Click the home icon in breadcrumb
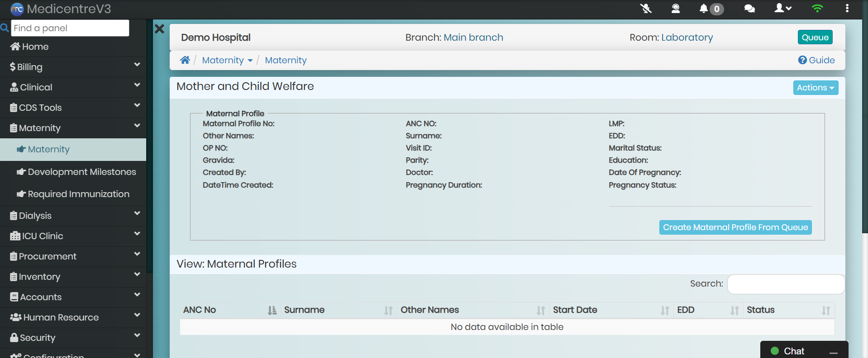Screen dimensions: 868x358 pyautogui.click(x=185, y=60)
